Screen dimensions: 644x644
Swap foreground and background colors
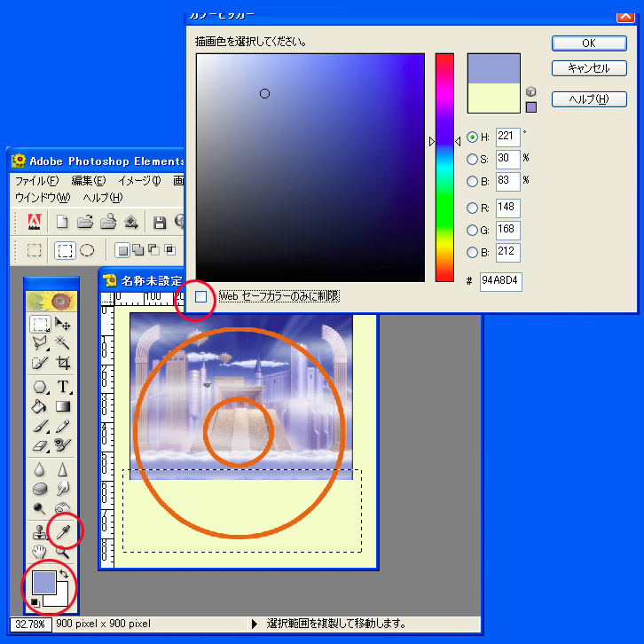click(x=64, y=574)
